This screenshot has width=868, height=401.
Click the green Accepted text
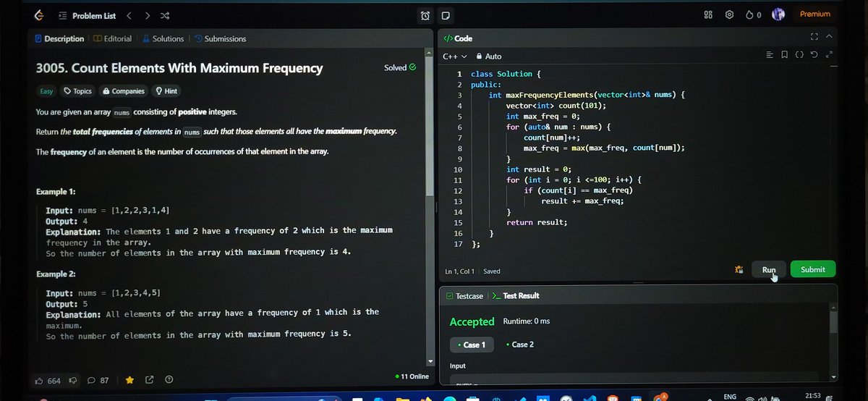tap(472, 321)
